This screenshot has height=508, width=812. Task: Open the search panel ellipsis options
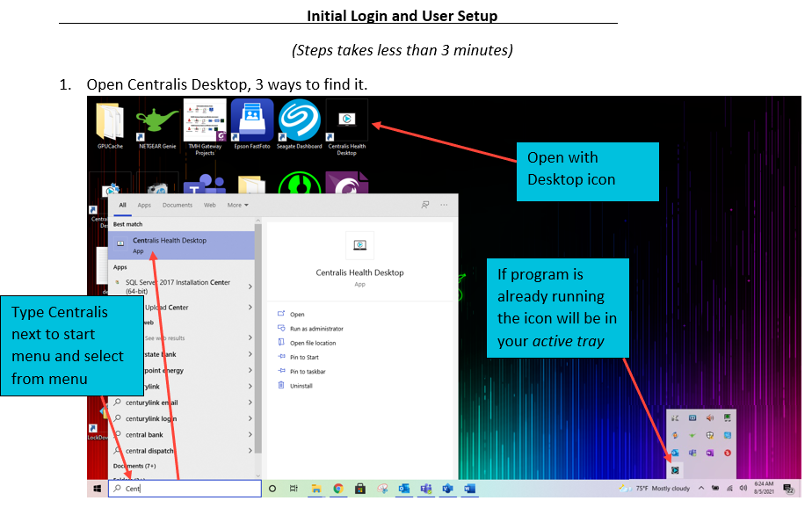[444, 205]
